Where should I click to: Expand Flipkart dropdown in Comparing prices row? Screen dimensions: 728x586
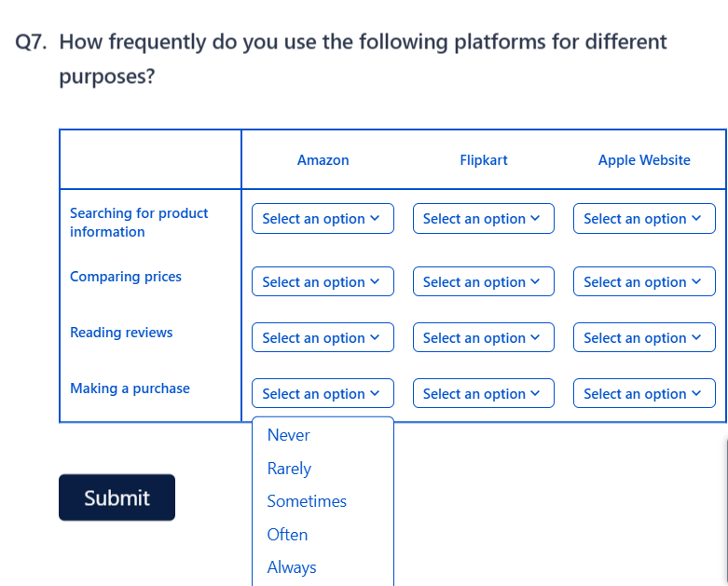tap(483, 282)
